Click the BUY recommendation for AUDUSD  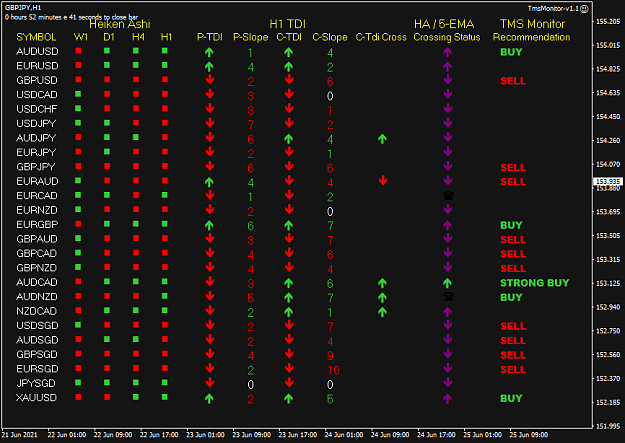point(511,52)
